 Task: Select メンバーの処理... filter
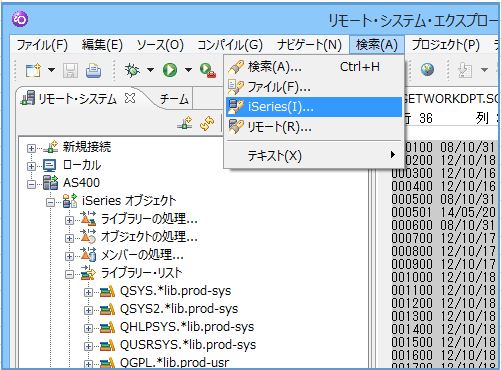[x=142, y=255]
